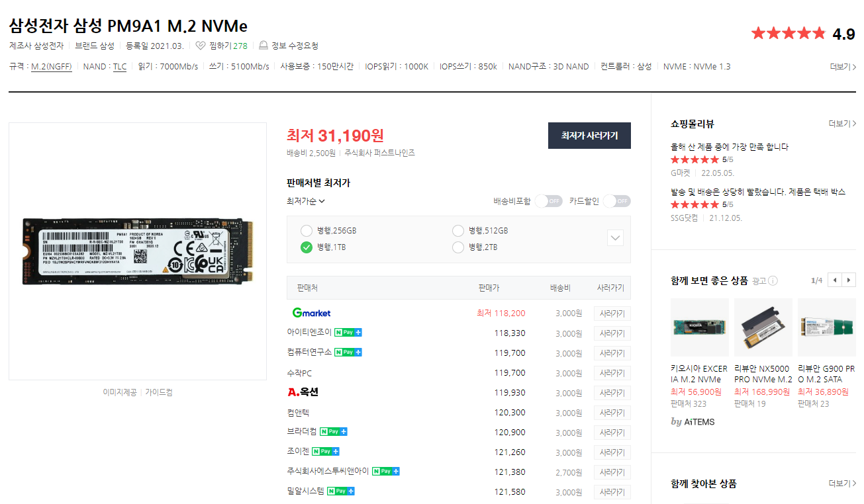Open the 리뷰안 NX5000 PRO NVMe thumbnail
Viewport: 864px width, 504px height.
pos(763,327)
